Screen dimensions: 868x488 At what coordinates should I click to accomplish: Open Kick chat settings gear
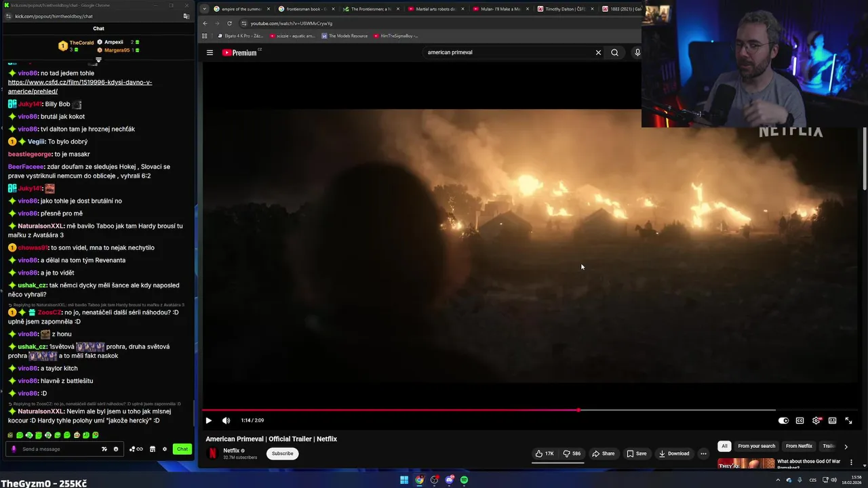(x=164, y=449)
